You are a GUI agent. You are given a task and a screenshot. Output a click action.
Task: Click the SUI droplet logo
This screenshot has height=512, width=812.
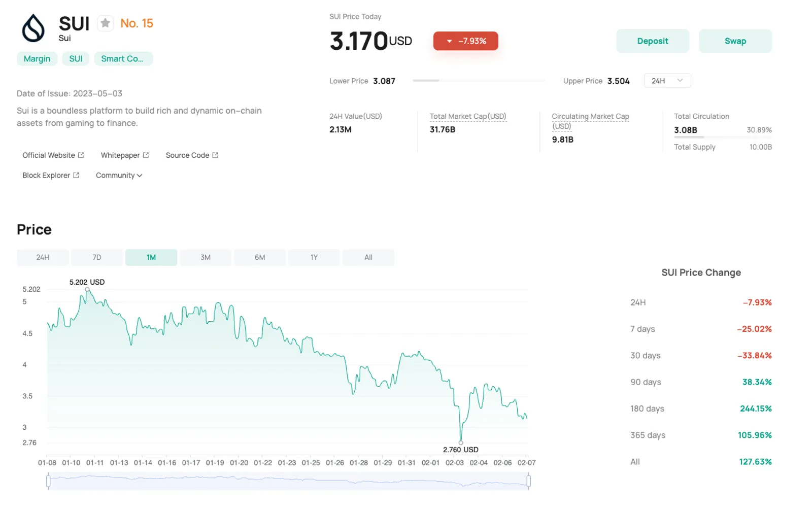[x=33, y=28]
